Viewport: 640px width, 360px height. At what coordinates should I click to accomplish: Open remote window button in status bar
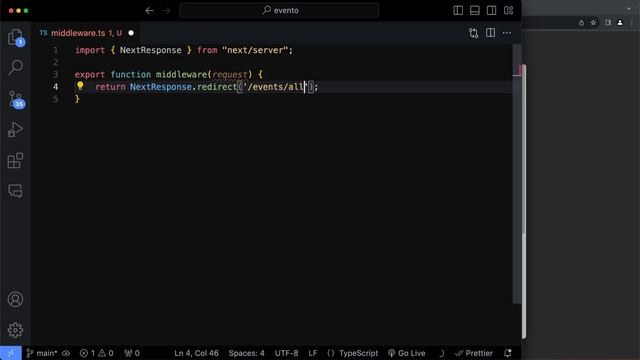[x=11, y=353]
